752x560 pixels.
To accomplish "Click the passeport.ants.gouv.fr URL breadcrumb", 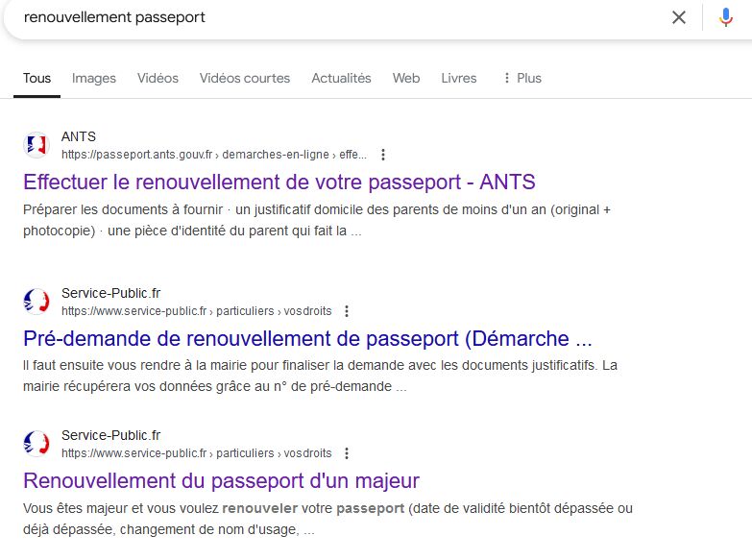I will pyautogui.click(x=214, y=155).
